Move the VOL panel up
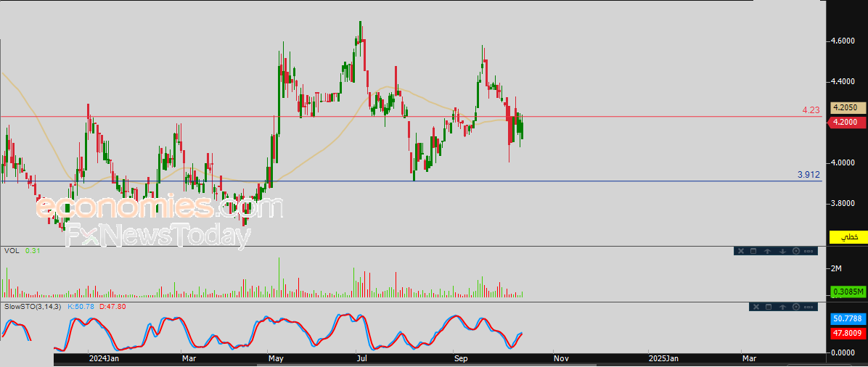The image size is (868, 367). pyautogui.click(x=767, y=251)
